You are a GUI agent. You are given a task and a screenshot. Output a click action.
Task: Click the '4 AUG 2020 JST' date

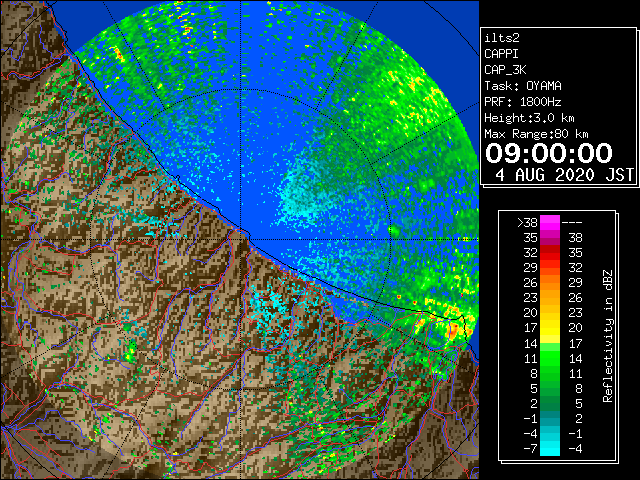click(565, 175)
